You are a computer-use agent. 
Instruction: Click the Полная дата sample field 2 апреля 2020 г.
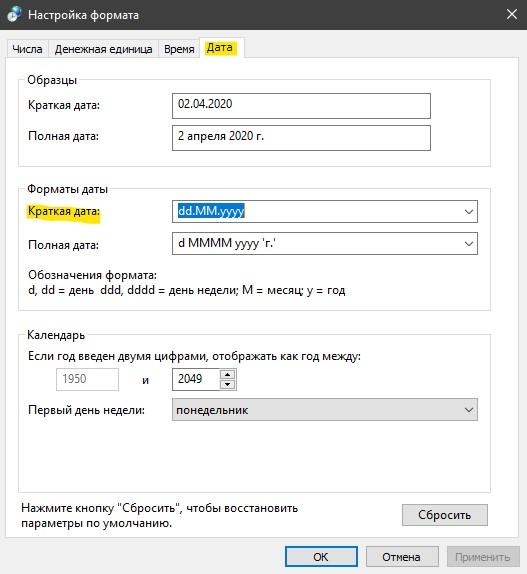(x=301, y=138)
